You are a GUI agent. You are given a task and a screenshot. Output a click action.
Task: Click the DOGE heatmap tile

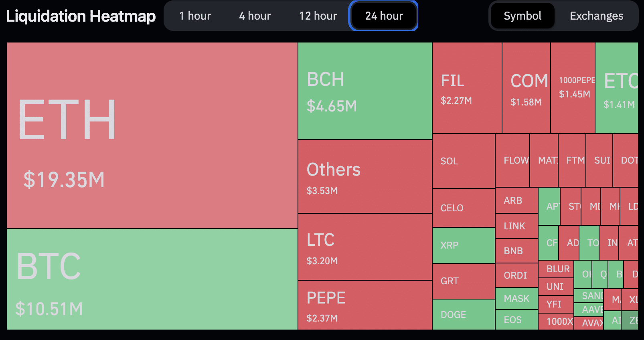pos(464,315)
